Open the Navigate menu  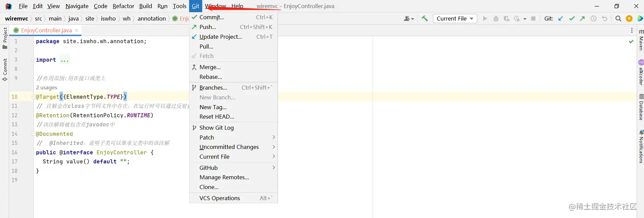(x=77, y=6)
